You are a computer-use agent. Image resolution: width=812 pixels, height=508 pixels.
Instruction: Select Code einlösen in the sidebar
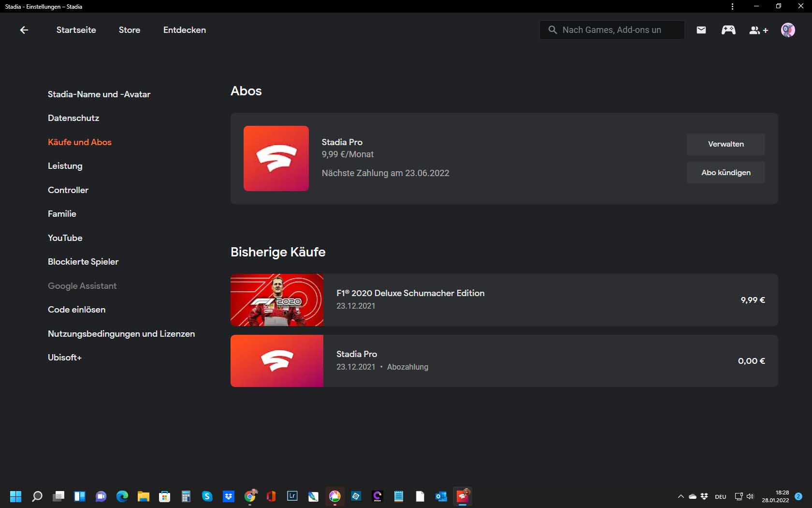(x=76, y=310)
